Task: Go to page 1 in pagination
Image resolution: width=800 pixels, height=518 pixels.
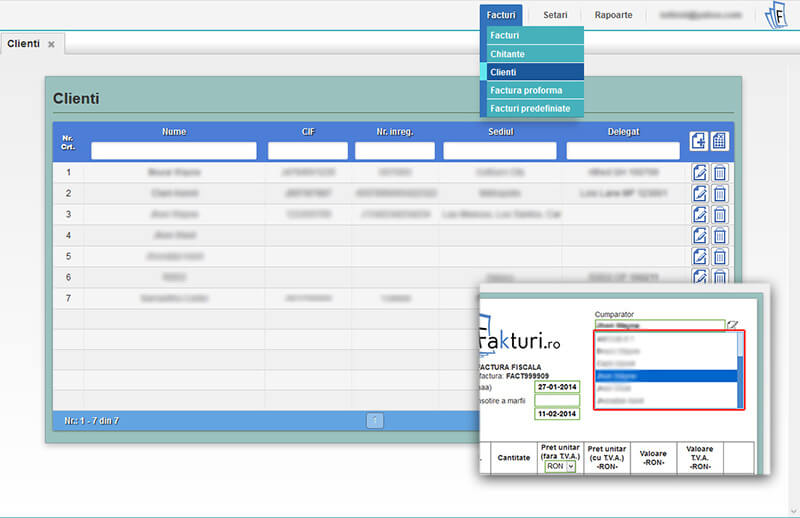Action: tap(375, 421)
